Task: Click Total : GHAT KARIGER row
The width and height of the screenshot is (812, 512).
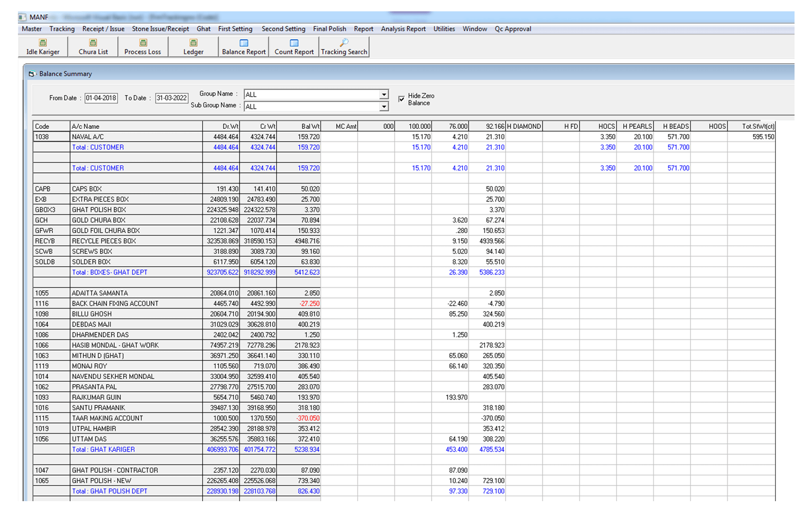Action: pos(404,449)
